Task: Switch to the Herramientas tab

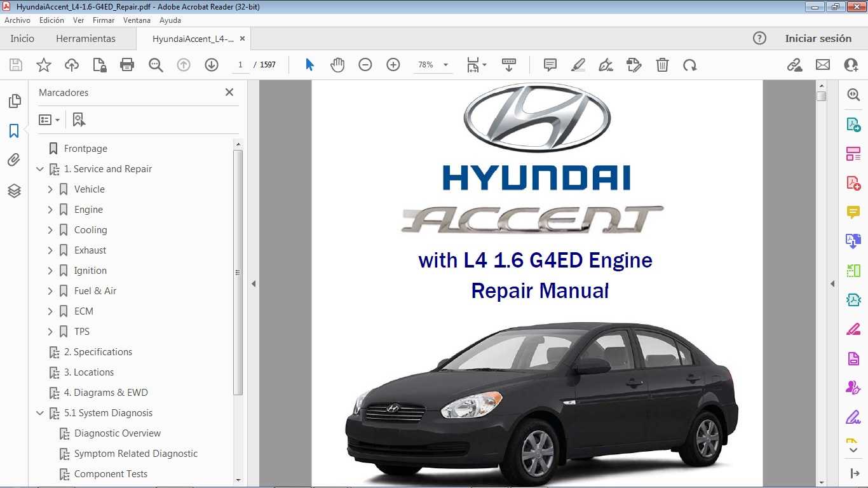Action: pyautogui.click(x=86, y=38)
